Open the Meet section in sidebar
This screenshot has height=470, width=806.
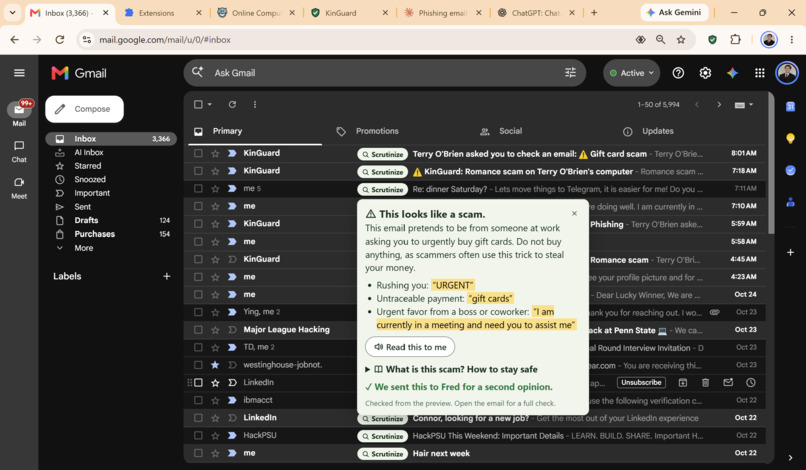(19, 188)
